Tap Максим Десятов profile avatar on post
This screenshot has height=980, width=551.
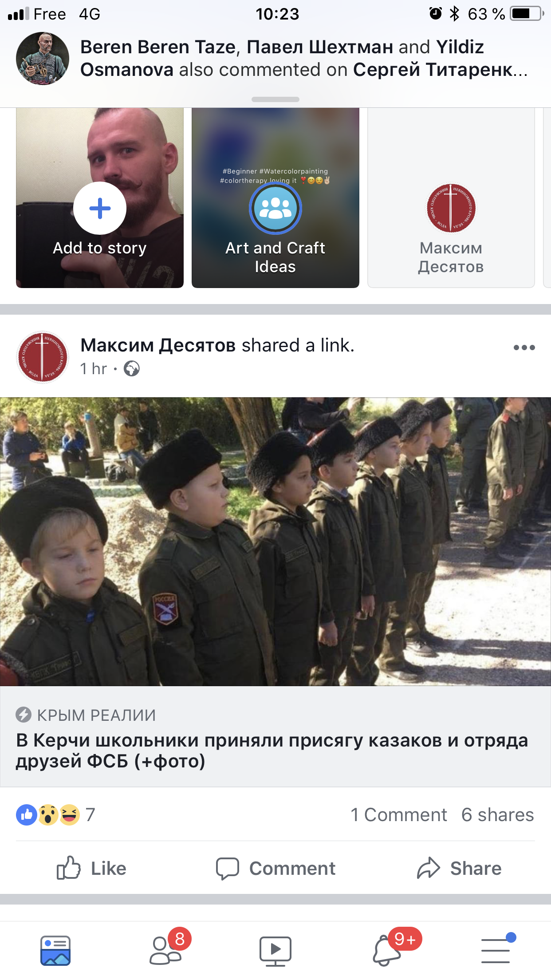coord(43,357)
